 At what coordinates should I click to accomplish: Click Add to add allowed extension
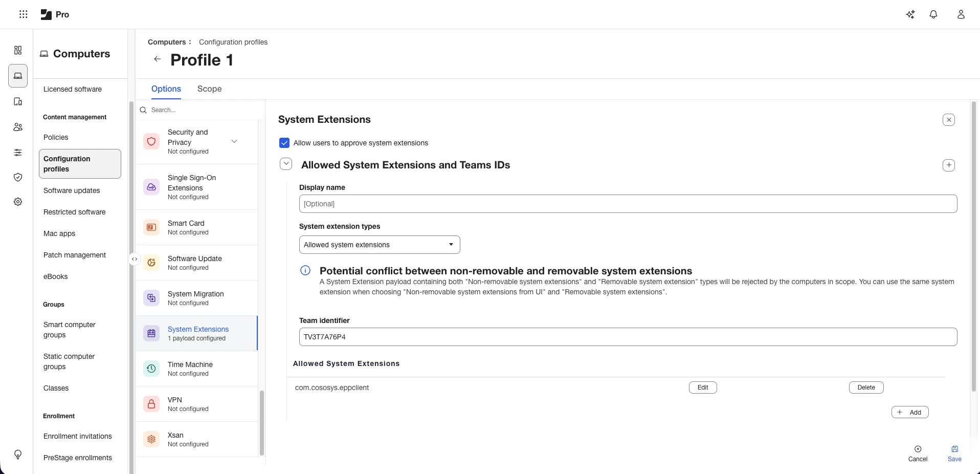tap(910, 412)
